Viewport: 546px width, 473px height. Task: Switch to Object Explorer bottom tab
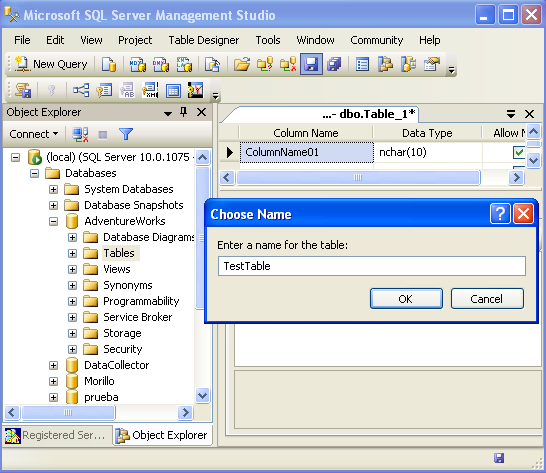pyautogui.click(x=163, y=435)
